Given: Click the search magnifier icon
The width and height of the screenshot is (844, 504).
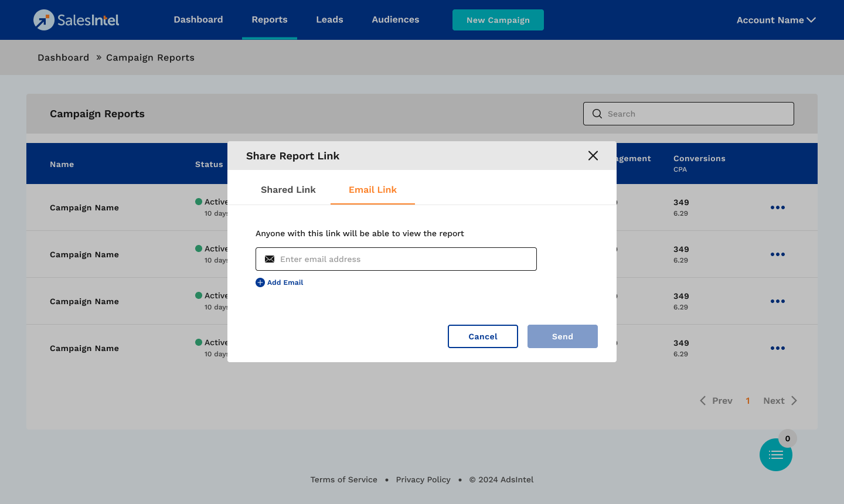Looking at the screenshot, I should (x=597, y=114).
